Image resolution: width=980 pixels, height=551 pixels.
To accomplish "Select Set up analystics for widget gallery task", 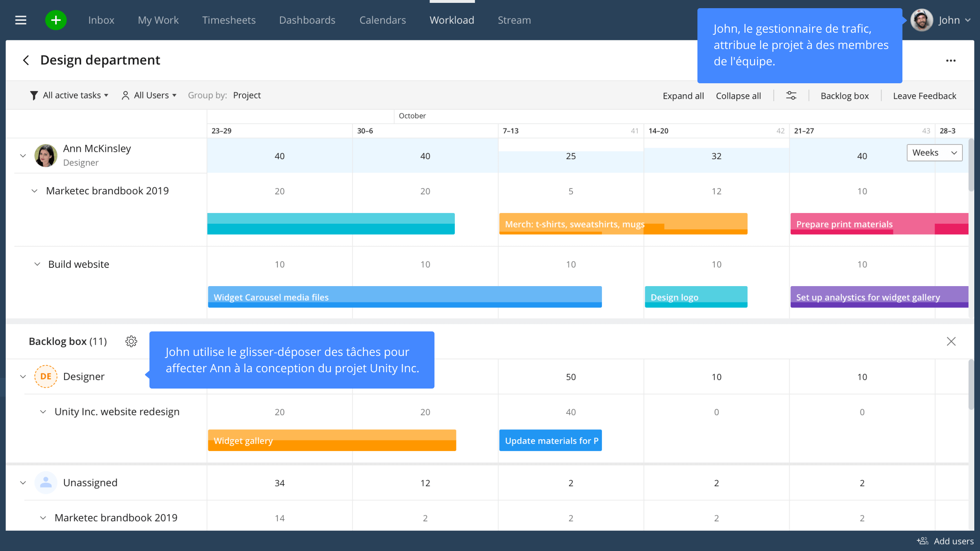I will [879, 297].
